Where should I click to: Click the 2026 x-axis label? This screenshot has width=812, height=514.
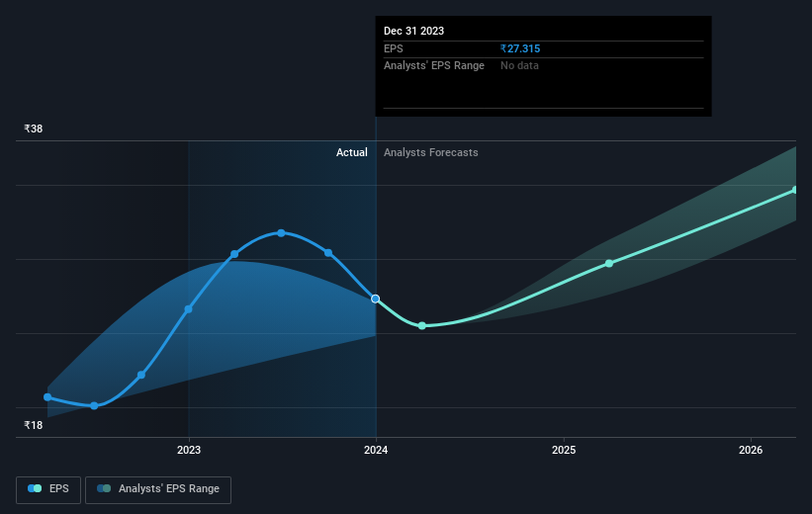pos(751,450)
